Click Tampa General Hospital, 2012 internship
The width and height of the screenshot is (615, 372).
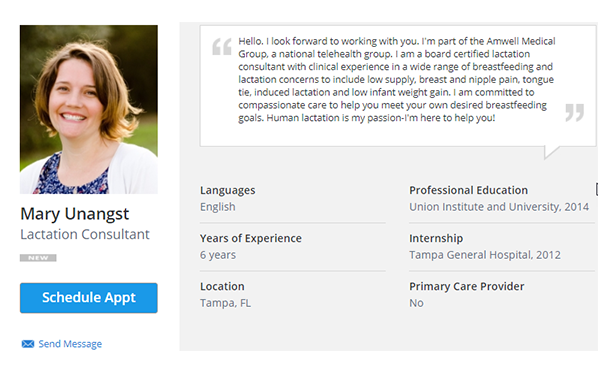click(485, 255)
